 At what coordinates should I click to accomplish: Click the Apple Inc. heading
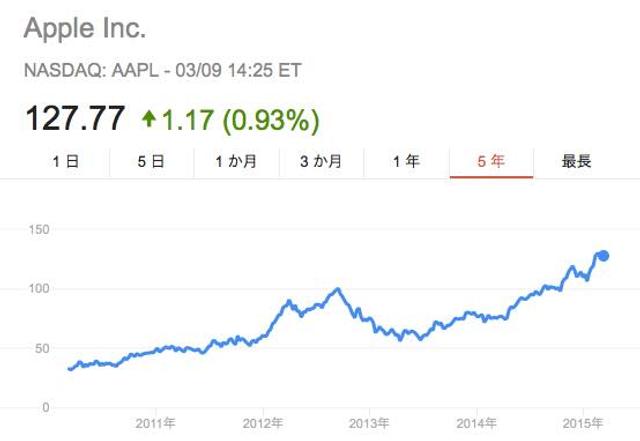click(x=85, y=28)
